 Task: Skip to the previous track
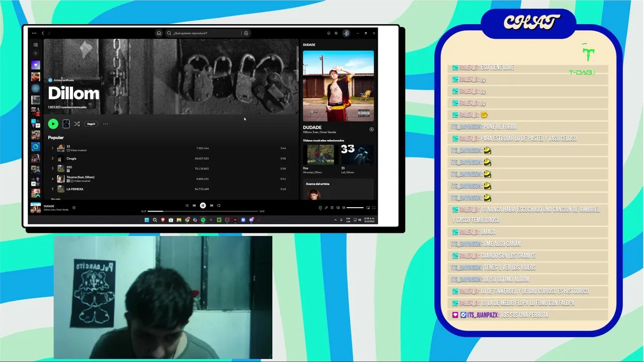click(x=194, y=205)
